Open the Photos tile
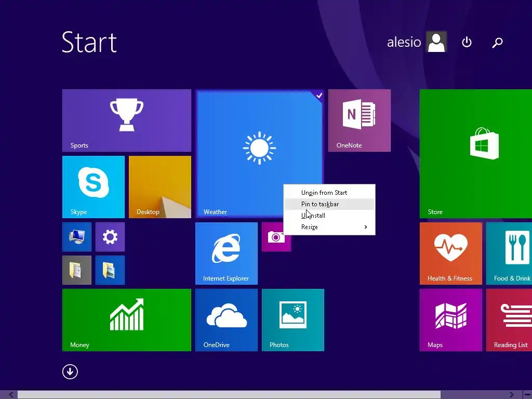Viewport: 532px width, 399px height. coord(293,320)
